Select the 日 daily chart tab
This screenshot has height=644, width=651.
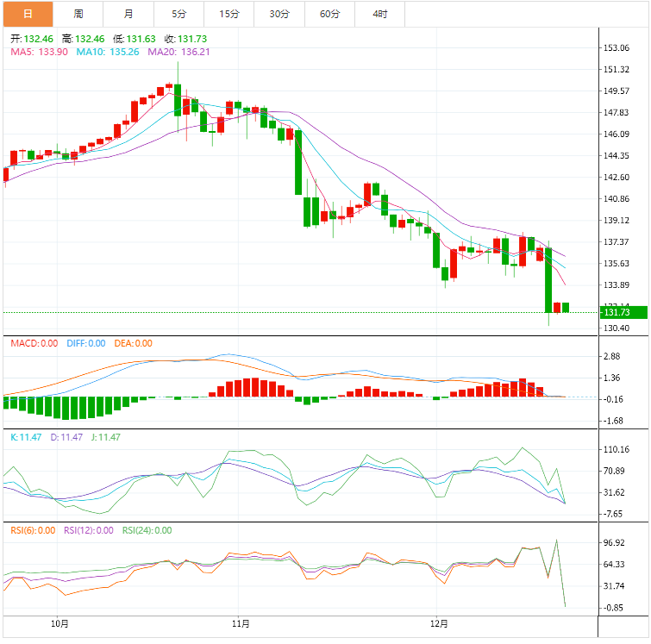[x=28, y=14]
